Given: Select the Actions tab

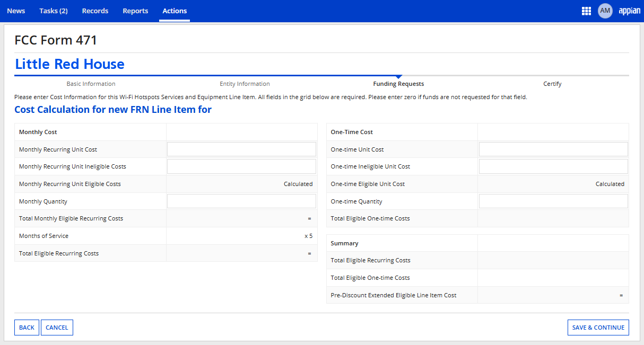Looking at the screenshot, I should [x=175, y=11].
